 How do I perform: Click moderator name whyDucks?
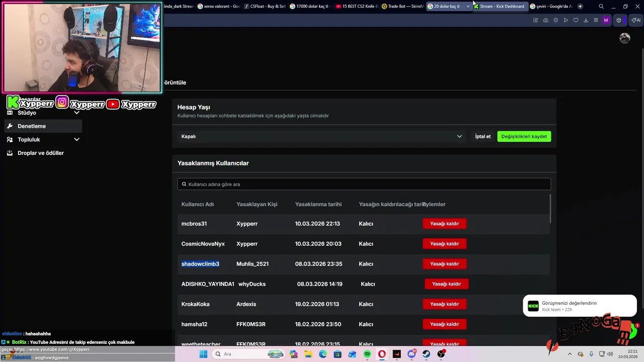252,284
